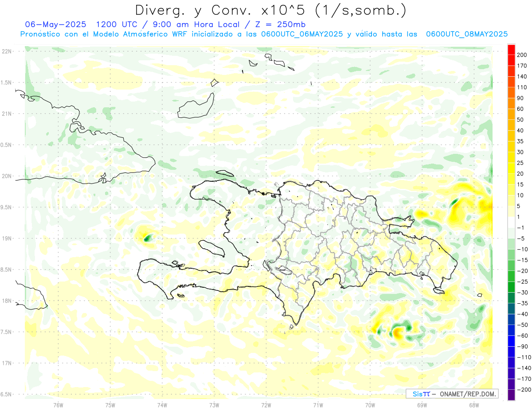Click the '0600UTC_08MAY2025' valid-until time

466,34
